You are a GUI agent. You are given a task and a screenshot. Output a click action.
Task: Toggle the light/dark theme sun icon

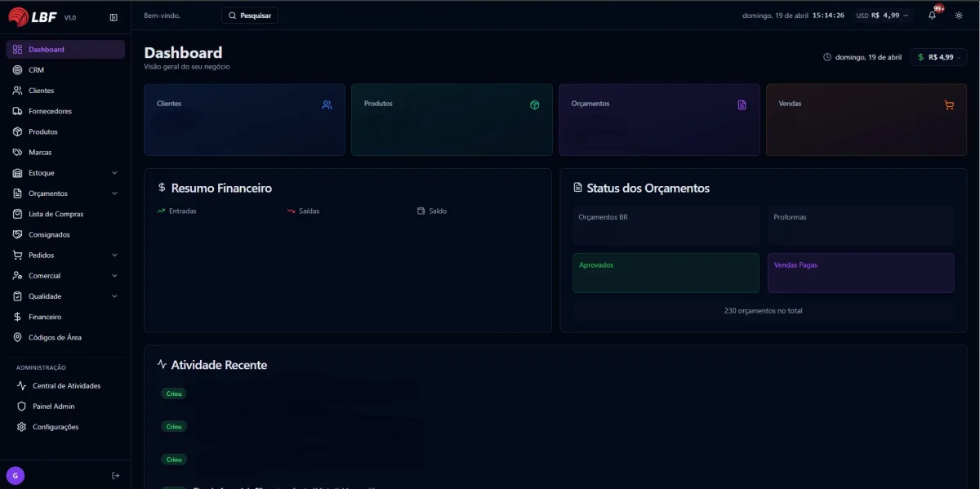click(959, 16)
